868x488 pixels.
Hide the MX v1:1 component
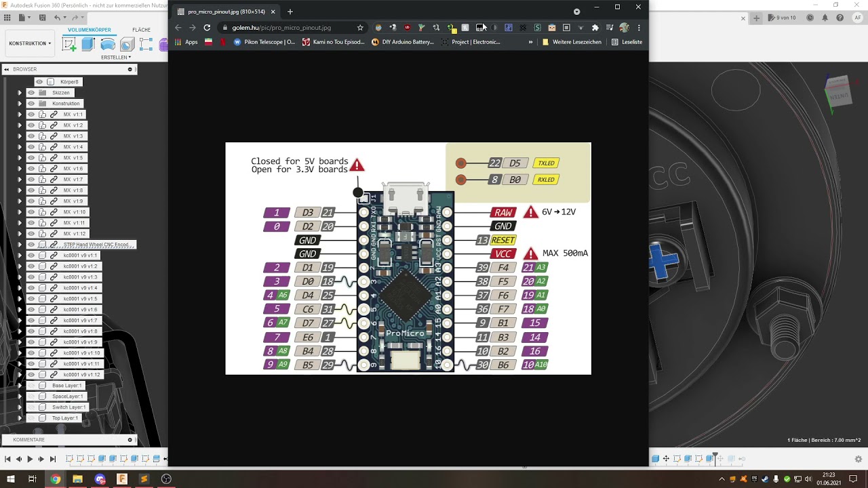tap(31, 115)
